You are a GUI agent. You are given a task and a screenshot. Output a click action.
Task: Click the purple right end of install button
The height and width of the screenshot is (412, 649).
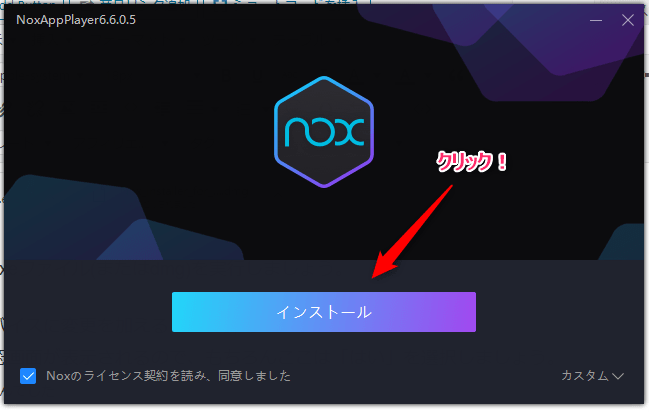462,312
